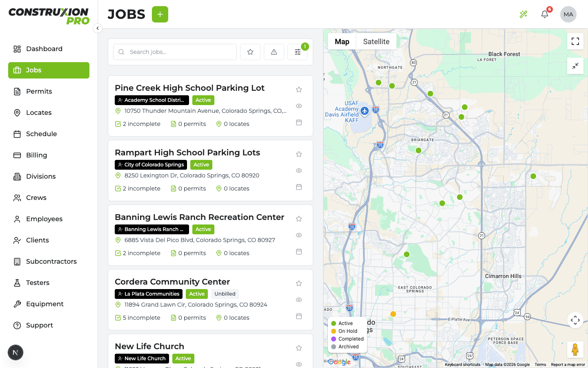The width and height of the screenshot is (588, 368).
Task: Toggle visibility of Pine Creek job
Action: [x=299, y=106]
